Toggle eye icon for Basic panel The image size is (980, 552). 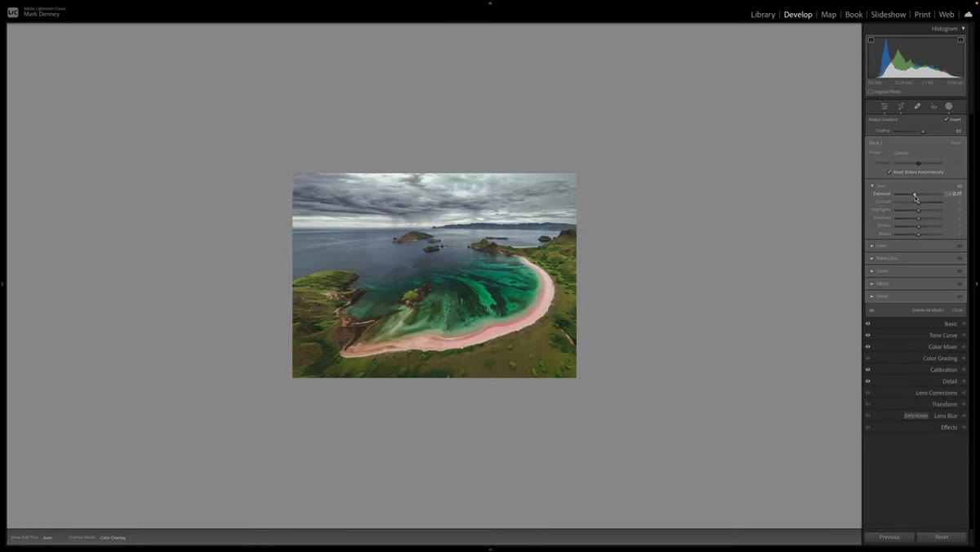coord(868,324)
